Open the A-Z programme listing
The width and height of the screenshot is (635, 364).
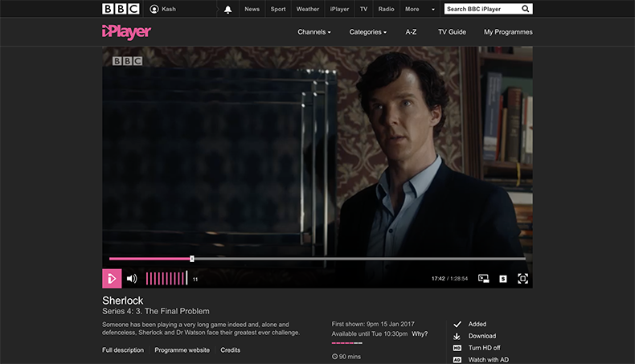coord(411,32)
